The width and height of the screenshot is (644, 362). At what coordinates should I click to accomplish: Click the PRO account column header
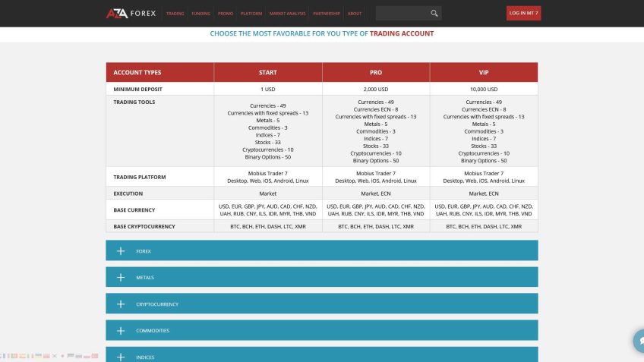tap(376, 72)
